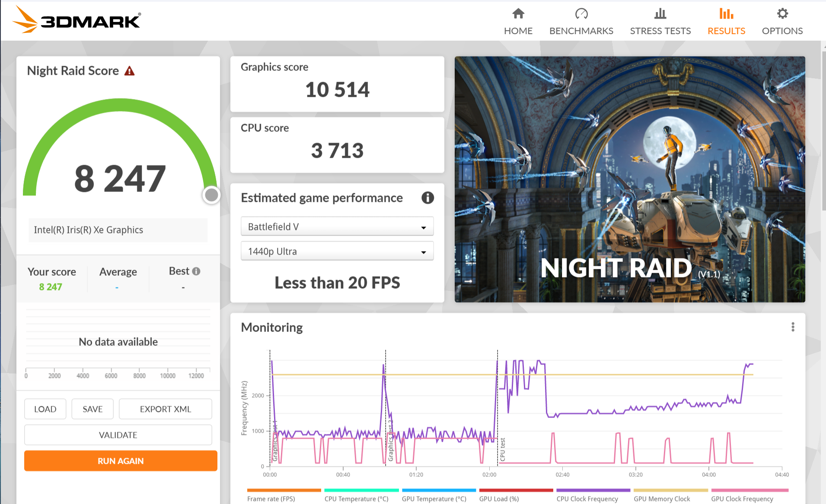Click the RUN AGAIN button
Image resolution: width=826 pixels, height=504 pixels.
click(121, 461)
